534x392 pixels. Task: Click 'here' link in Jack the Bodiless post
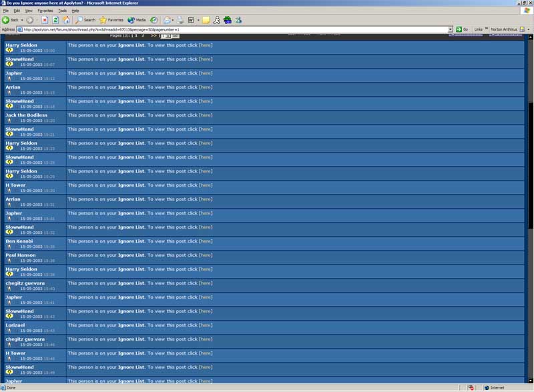206,115
